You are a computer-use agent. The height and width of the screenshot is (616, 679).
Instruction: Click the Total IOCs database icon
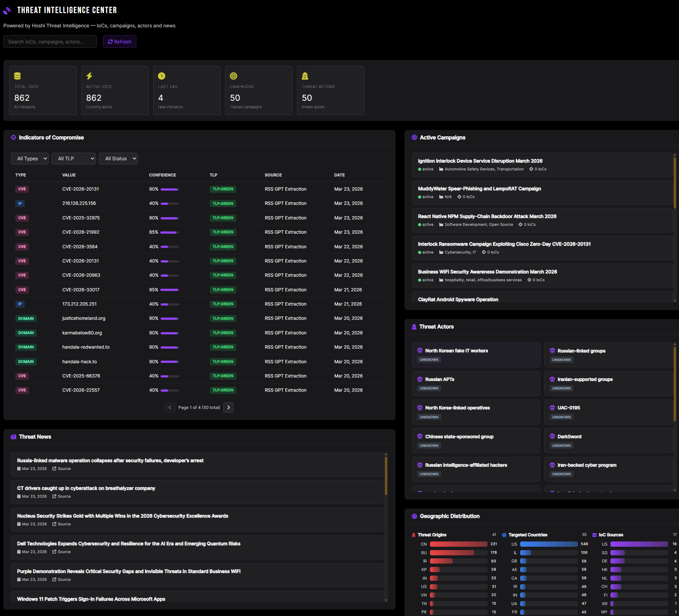(x=17, y=76)
